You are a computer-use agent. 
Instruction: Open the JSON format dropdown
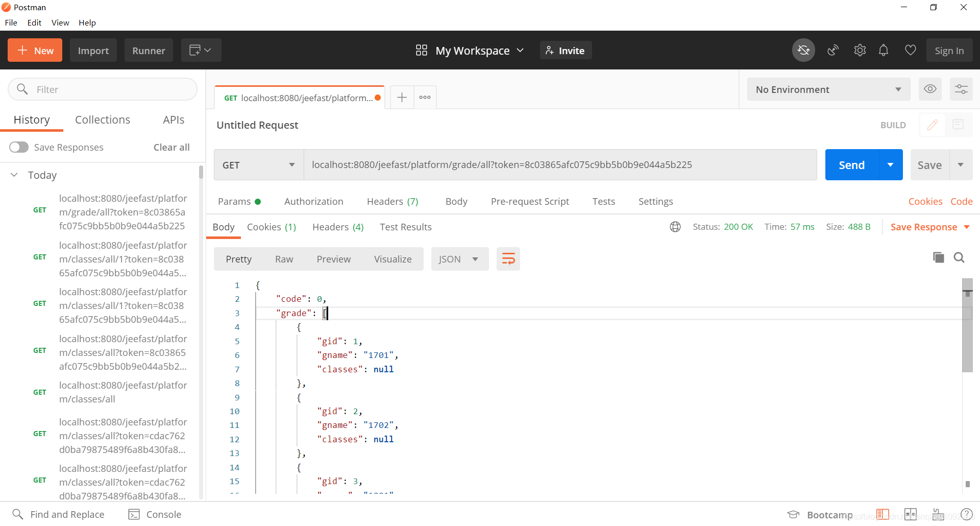click(459, 259)
